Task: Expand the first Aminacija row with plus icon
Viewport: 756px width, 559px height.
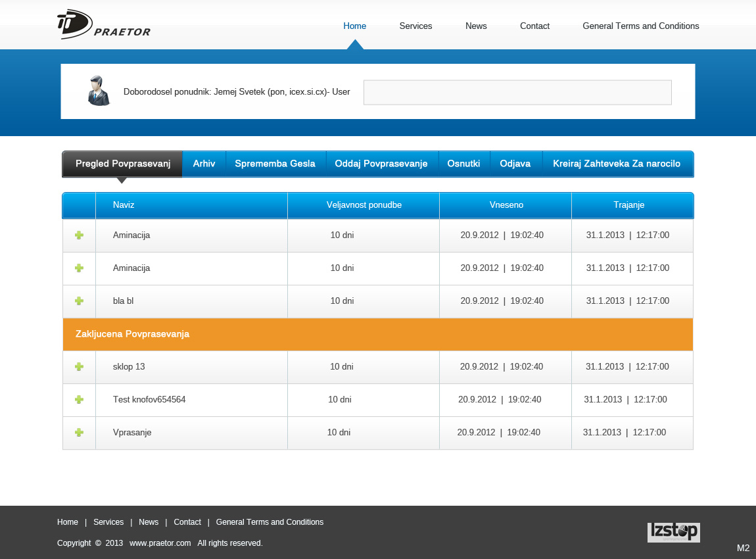Action: pos(79,235)
